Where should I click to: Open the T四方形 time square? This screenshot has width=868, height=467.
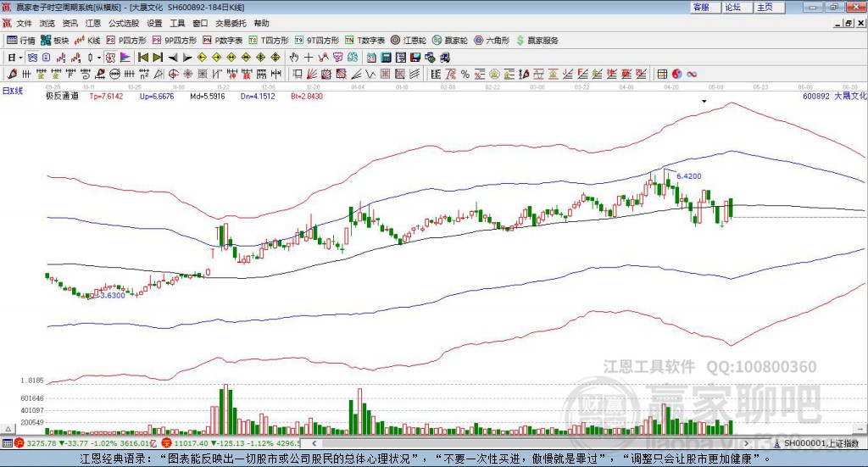[x=269, y=41]
